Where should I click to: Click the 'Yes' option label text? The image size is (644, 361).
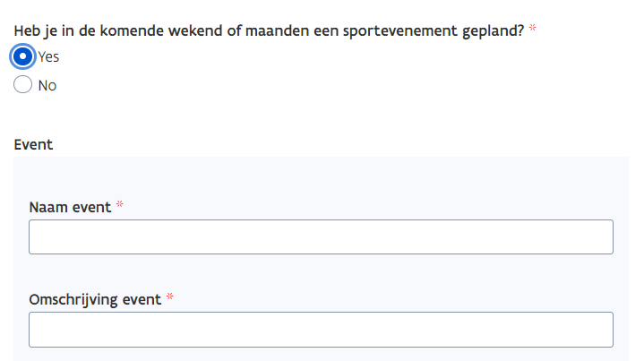[x=48, y=56]
